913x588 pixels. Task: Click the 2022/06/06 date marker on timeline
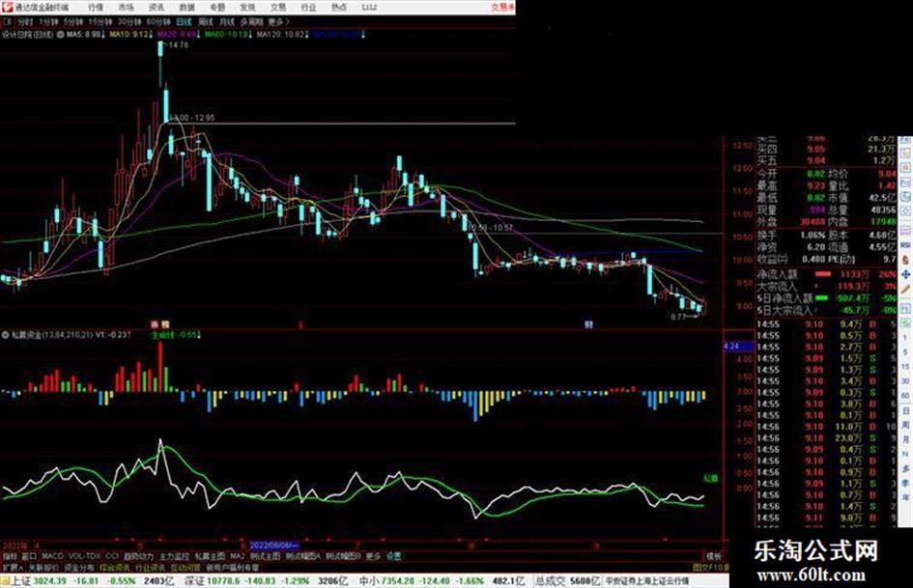click(273, 546)
